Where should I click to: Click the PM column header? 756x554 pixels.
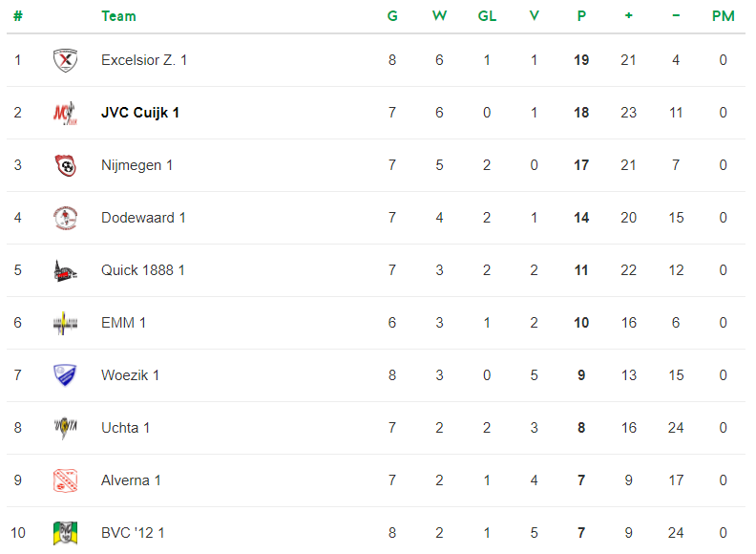(724, 16)
